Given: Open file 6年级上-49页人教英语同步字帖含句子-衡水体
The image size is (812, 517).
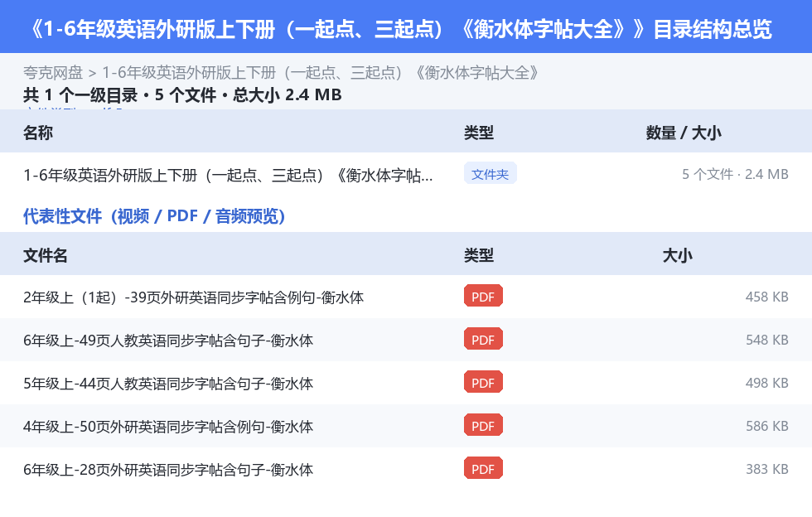Looking at the screenshot, I should point(167,341).
